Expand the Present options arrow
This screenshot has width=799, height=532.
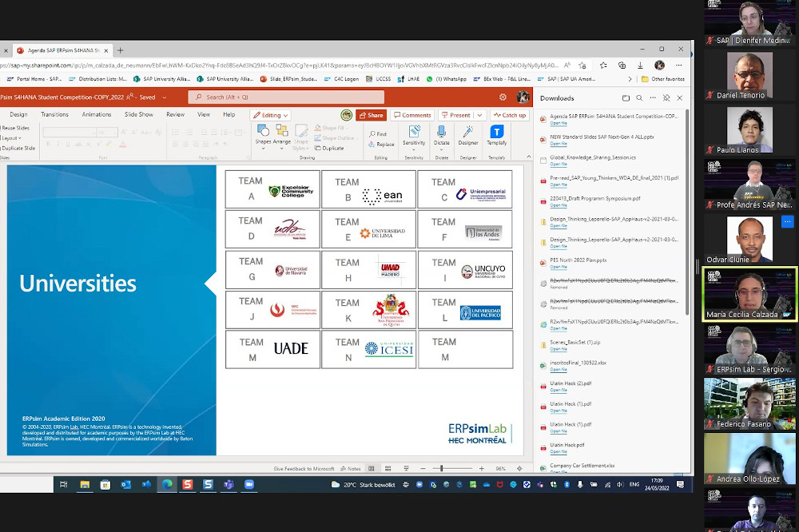tap(479, 115)
